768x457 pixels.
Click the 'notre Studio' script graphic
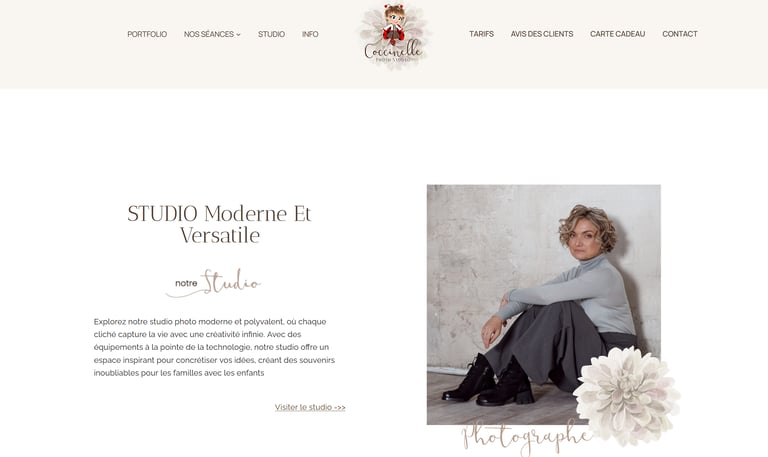(214, 283)
